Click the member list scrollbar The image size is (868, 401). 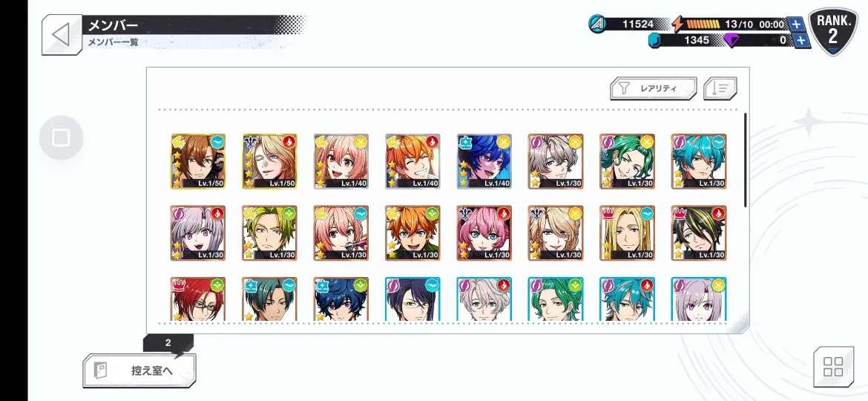[745, 160]
